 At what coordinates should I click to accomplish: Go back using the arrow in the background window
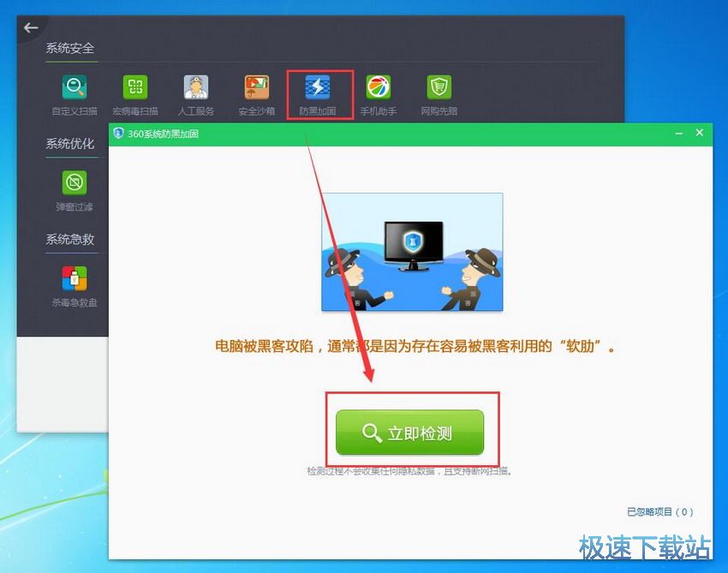click(31, 28)
